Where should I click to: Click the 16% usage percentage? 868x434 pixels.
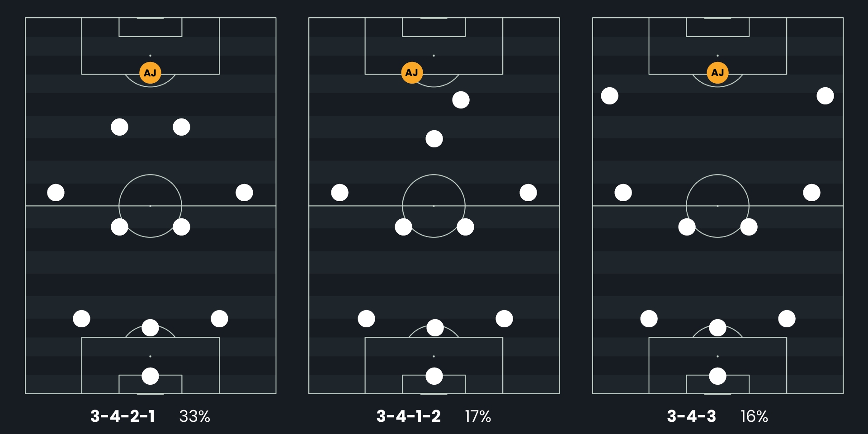(754, 416)
